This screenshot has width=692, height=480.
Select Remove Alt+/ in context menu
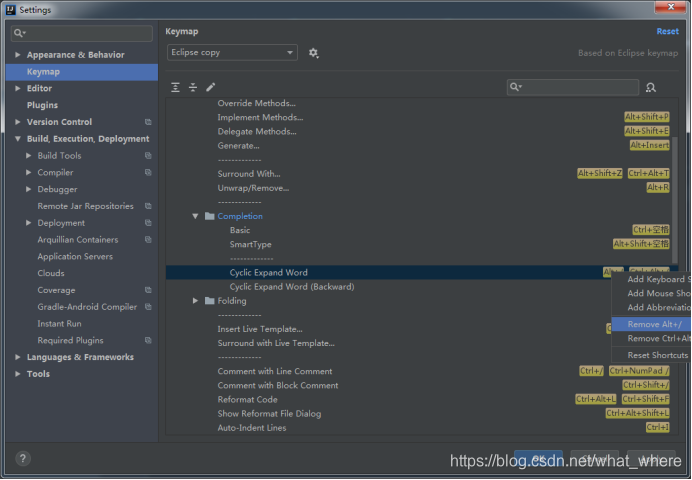coord(651,324)
